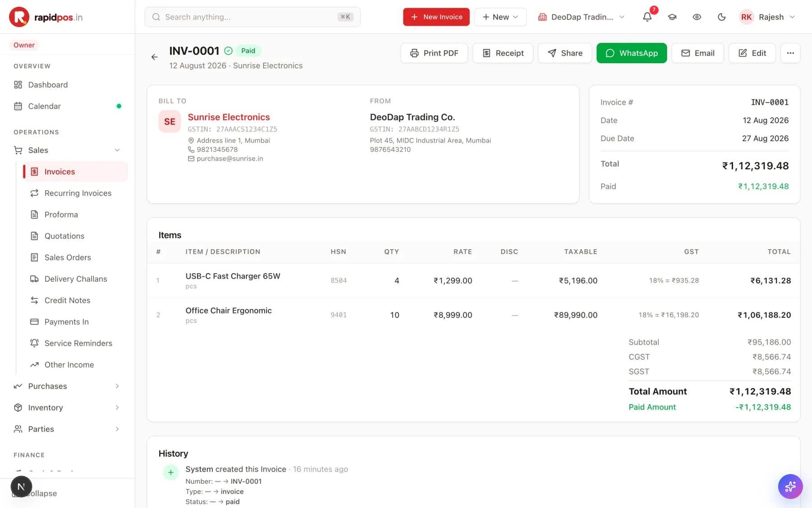Image resolution: width=812 pixels, height=508 pixels.
Task: Click the Proforma document icon
Action: tap(34, 214)
